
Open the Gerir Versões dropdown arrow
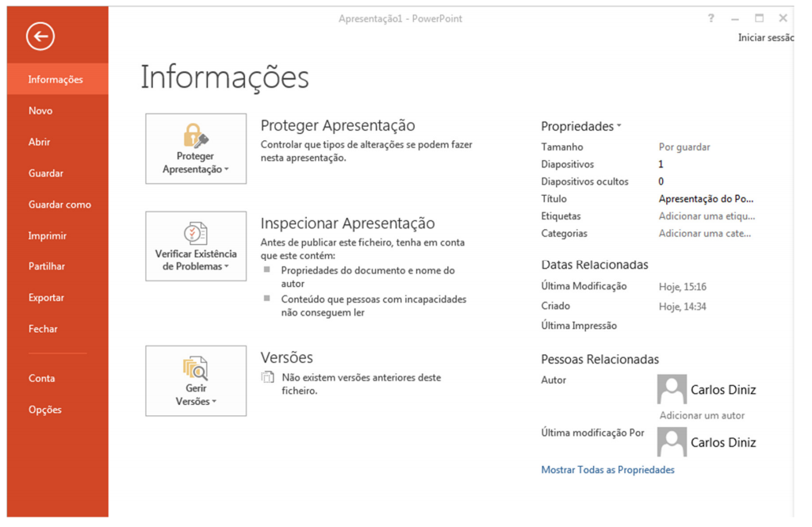[x=214, y=402]
